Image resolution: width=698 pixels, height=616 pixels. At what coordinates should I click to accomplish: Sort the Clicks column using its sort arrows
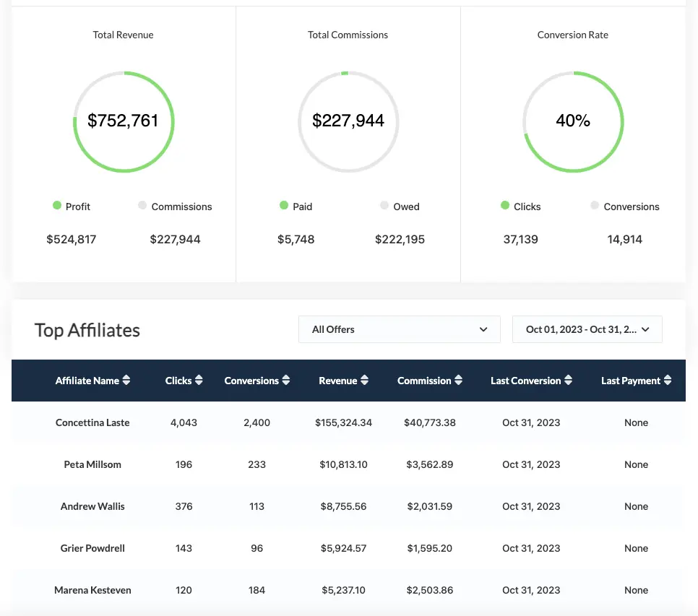coord(199,381)
